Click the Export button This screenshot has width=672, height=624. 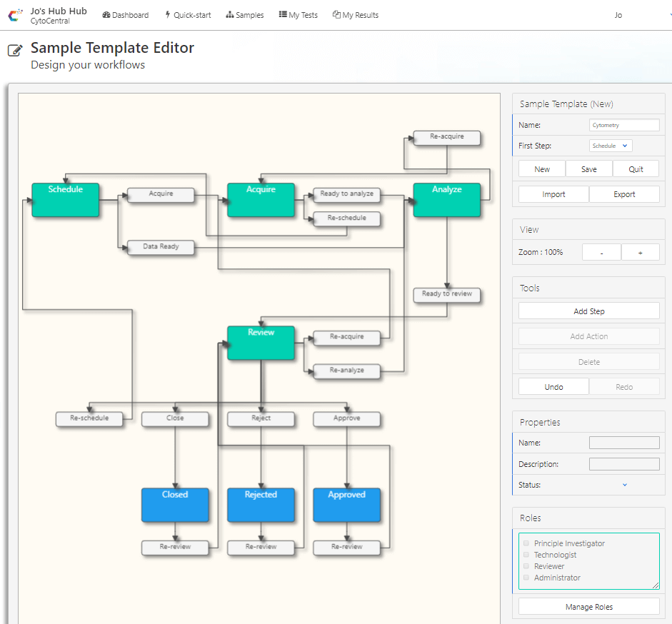(x=624, y=194)
